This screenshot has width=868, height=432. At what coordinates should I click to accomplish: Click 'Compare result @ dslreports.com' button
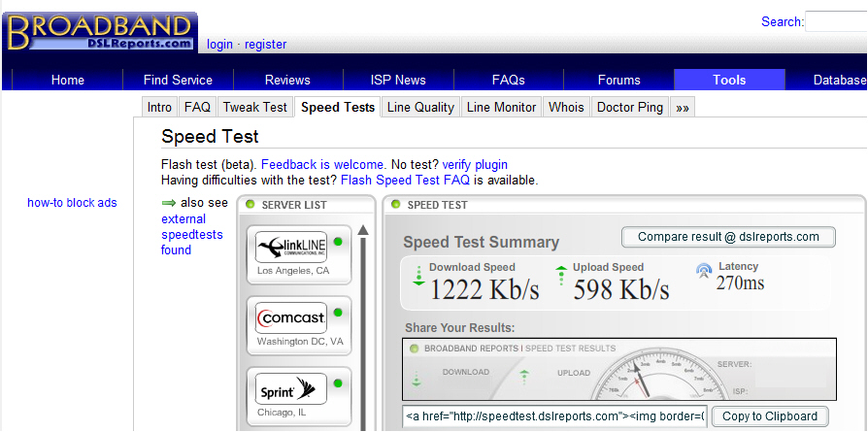click(728, 237)
